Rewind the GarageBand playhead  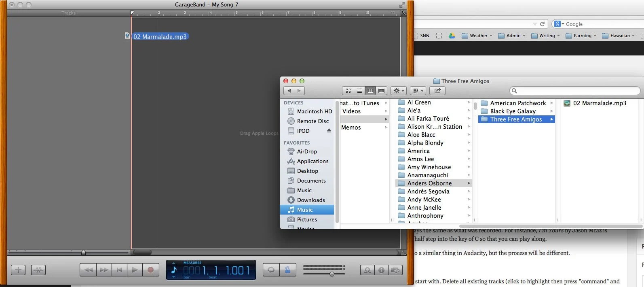click(88, 270)
